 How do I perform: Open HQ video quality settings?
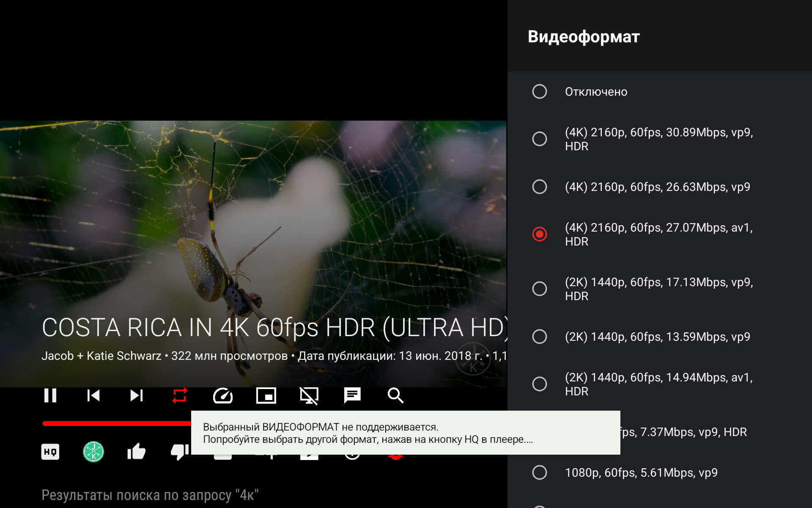point(50,452)
